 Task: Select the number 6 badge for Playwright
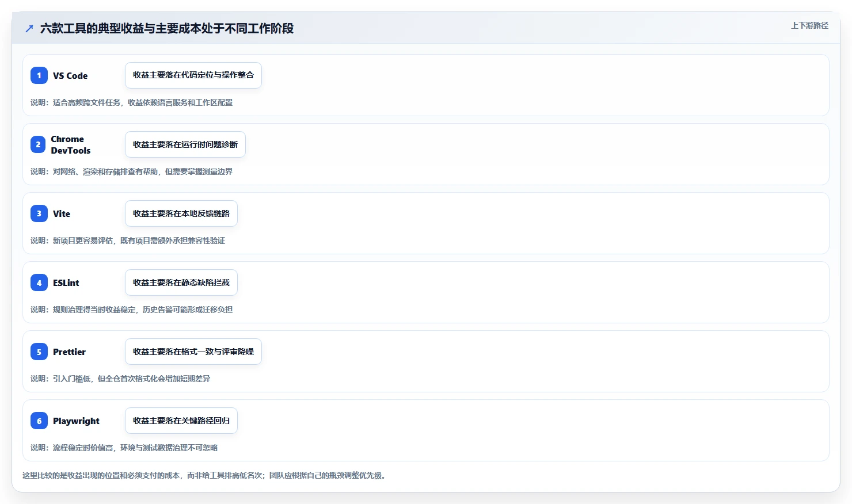(39, 421)
